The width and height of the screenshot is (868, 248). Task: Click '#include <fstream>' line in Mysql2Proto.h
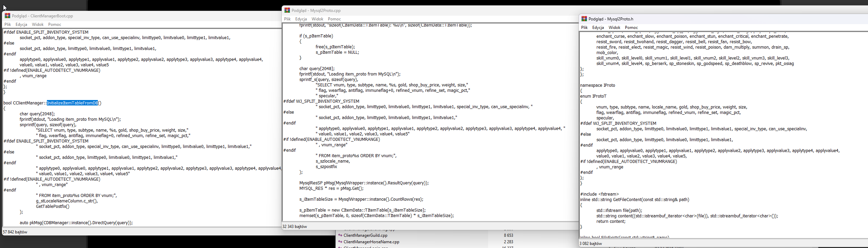pyautogui.click(x=600, y=194)
